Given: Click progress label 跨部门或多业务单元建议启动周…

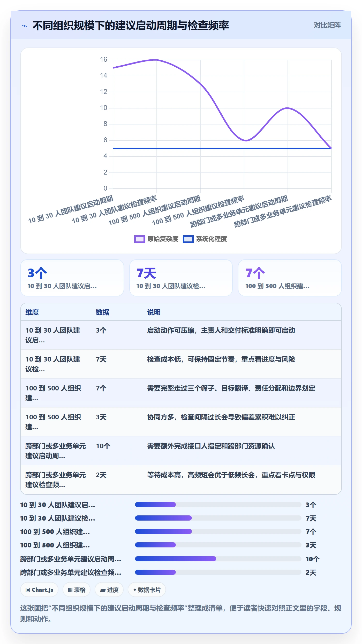Looking at the screenshot, I should (71, 559).
